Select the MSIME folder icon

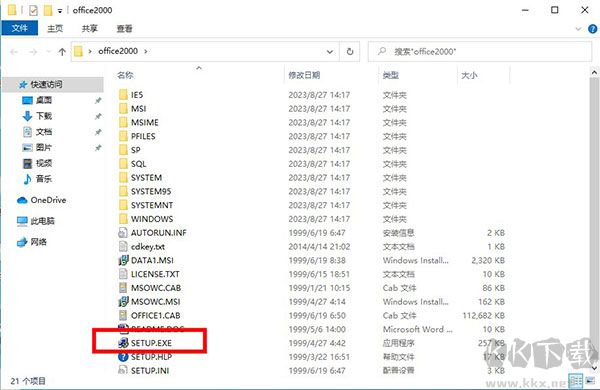point(123,122)
